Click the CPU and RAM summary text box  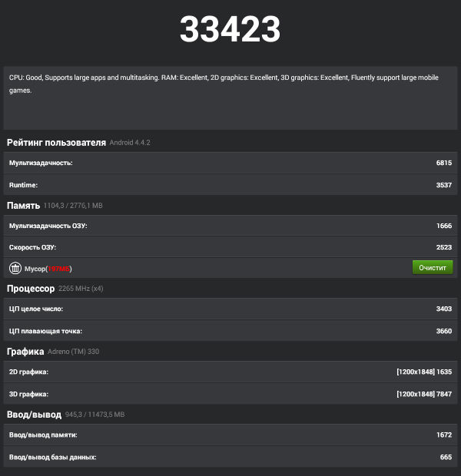coord(230,97)
